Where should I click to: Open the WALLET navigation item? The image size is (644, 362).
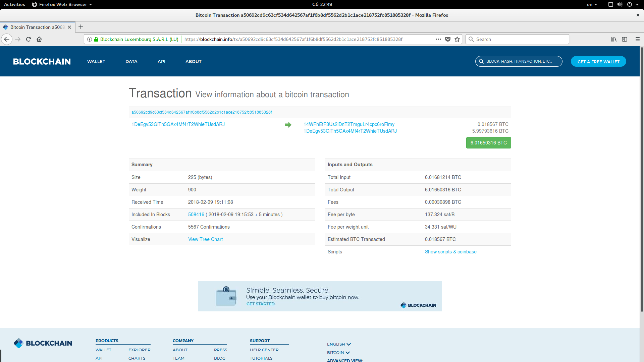click(x=96, y=61)
